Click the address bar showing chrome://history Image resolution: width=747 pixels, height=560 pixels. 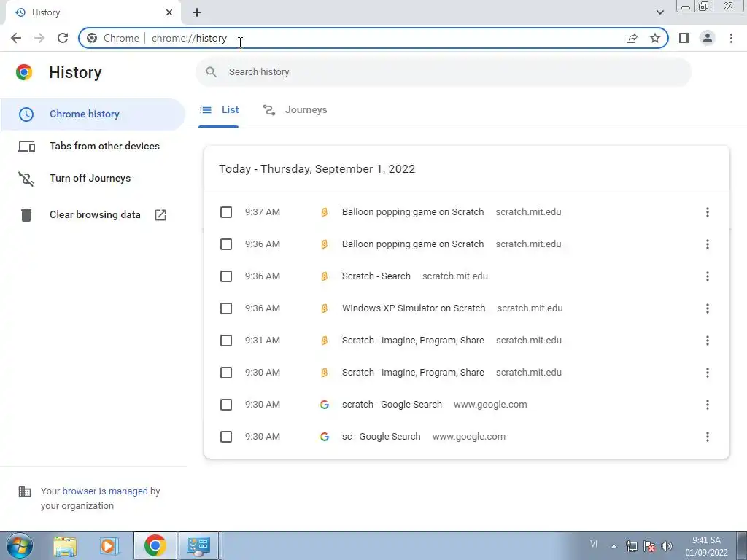click(373, 38)
